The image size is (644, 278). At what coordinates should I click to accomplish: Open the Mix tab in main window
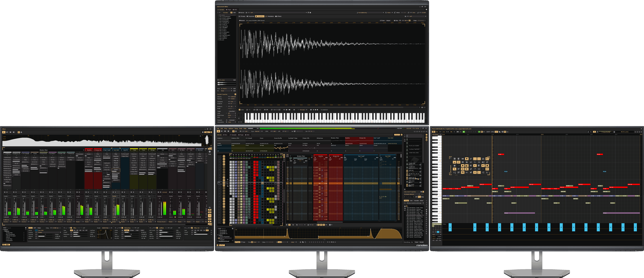(x=225, y=135)
